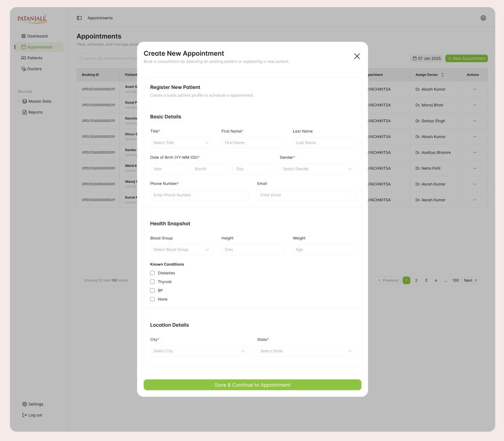Select doctor name Dr. Neha Patil
Screen dimensions: 504x441
coord(428,168)
